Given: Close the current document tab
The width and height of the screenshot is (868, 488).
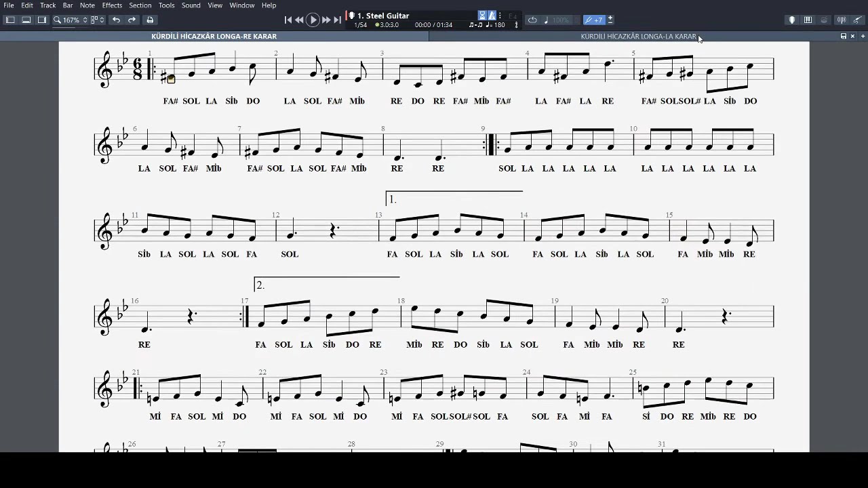Looking at the screenshot, I should pyautogui.click(x=852, y=37).
